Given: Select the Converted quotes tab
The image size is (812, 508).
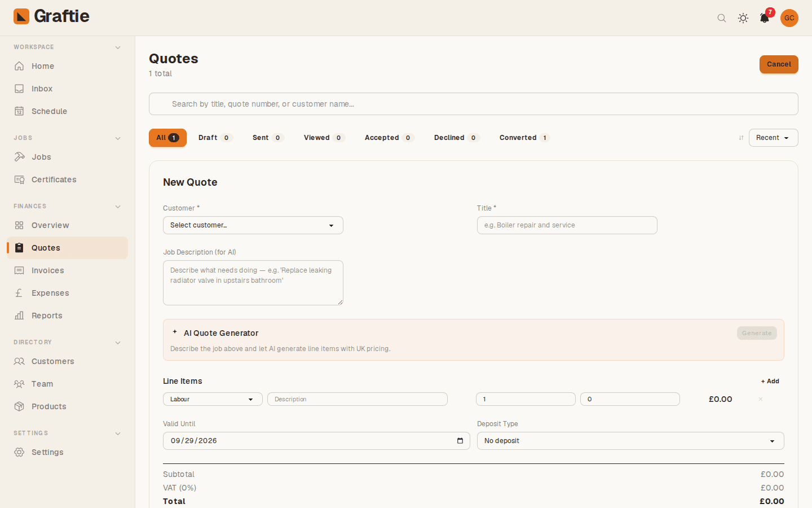Looking at the screenshot, I should coord(524,138).
